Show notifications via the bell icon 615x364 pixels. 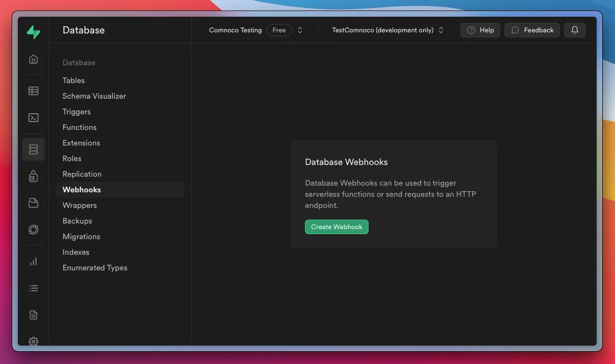[x=575, y=30]
